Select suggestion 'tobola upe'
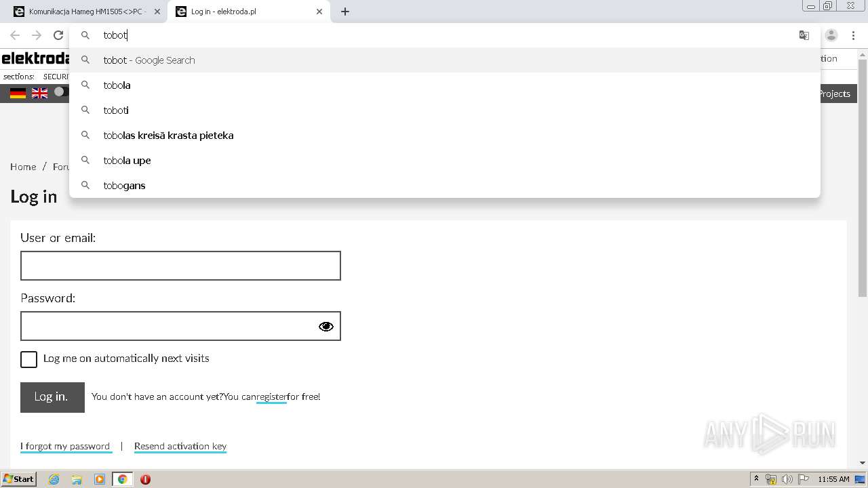 [445, 161]
